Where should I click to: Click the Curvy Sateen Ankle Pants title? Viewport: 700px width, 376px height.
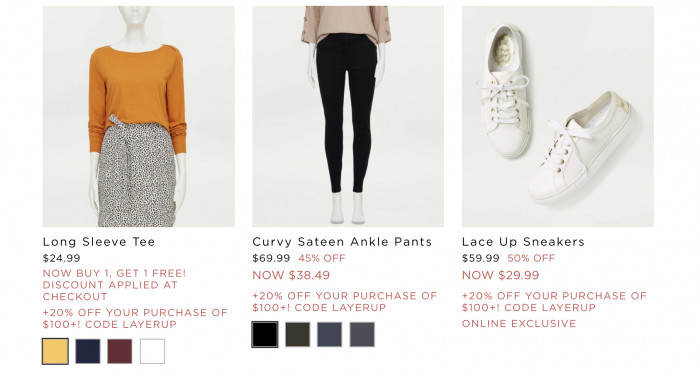pyautogui.click(x=342, y=242)
